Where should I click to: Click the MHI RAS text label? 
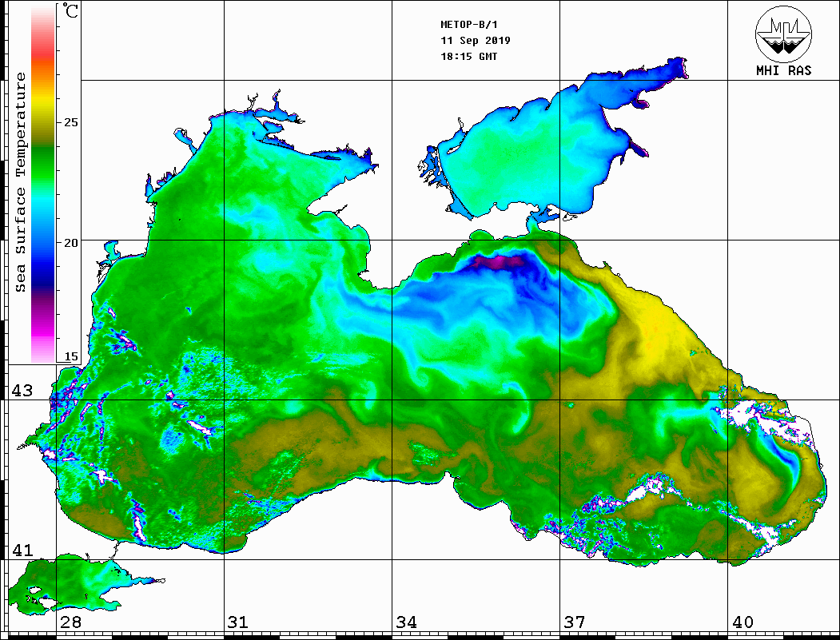[783, 70]
